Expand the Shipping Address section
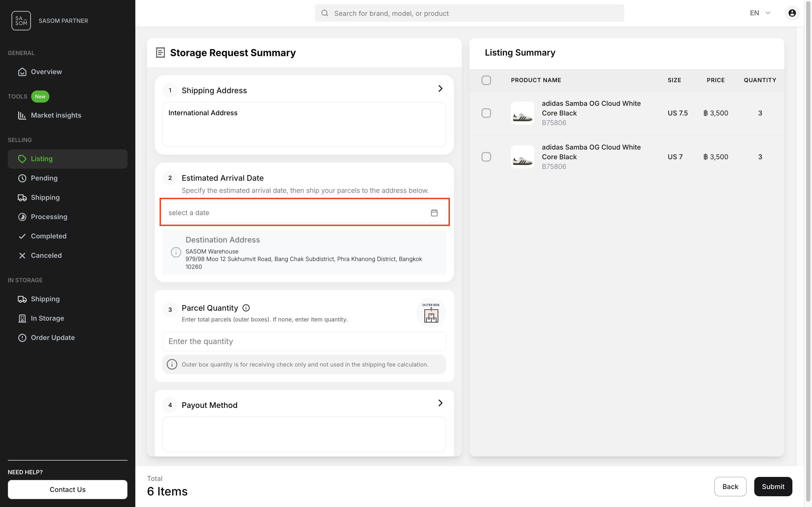 (x=440, y=89)
